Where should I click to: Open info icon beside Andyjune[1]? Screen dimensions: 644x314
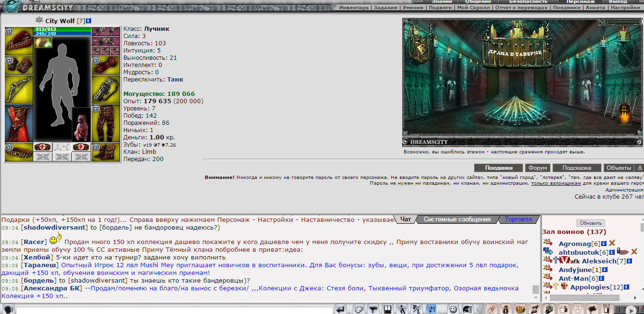605,270
